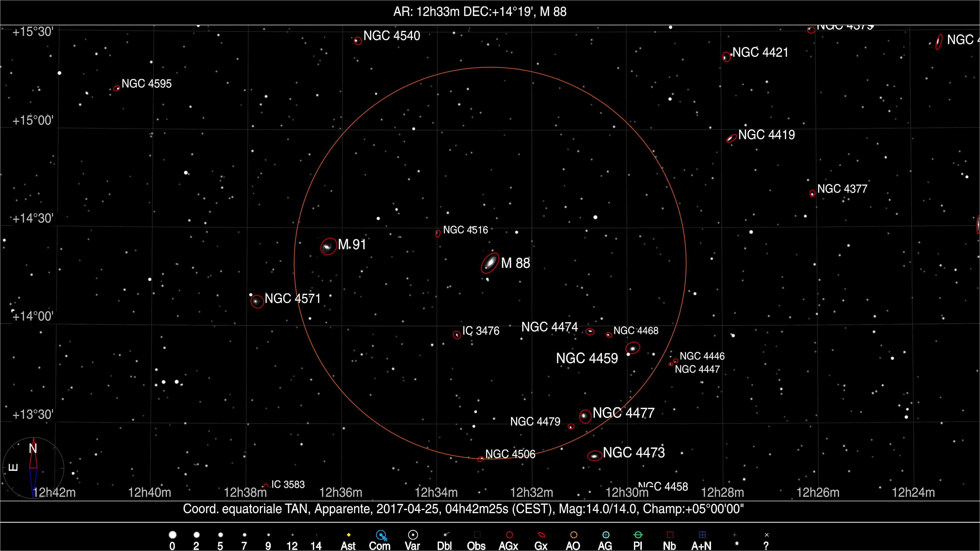980x551 pixels.
Task: Click the open cluster (AO) orange icon
Action: pos(574,535)
